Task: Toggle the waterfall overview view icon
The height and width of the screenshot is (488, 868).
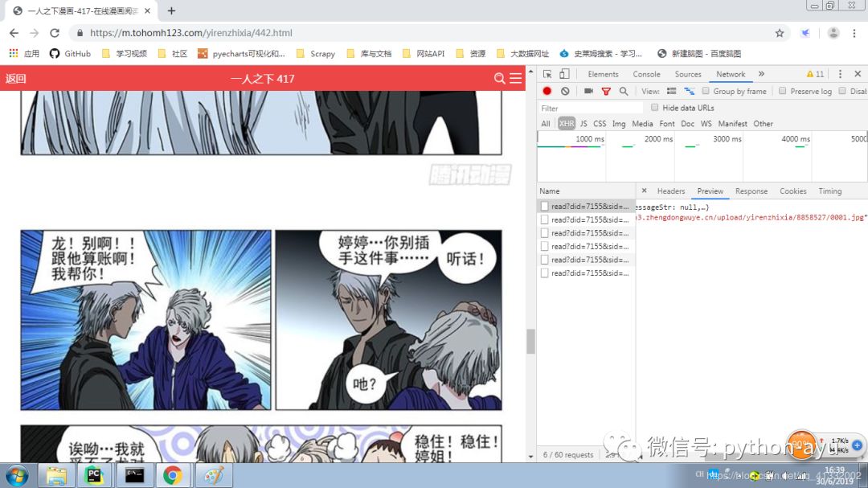Action: click(690, 91)
